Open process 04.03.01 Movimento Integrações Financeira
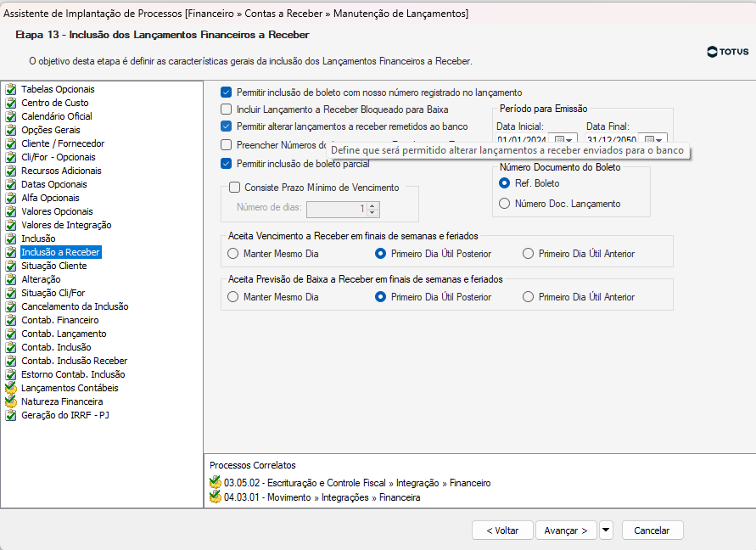Screen dimensions: 756x550 [x=322, y=497]
